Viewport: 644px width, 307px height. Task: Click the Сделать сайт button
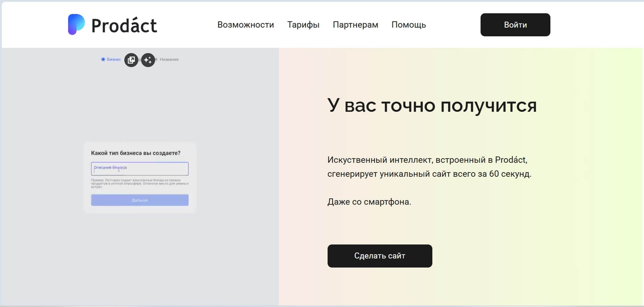380,256
